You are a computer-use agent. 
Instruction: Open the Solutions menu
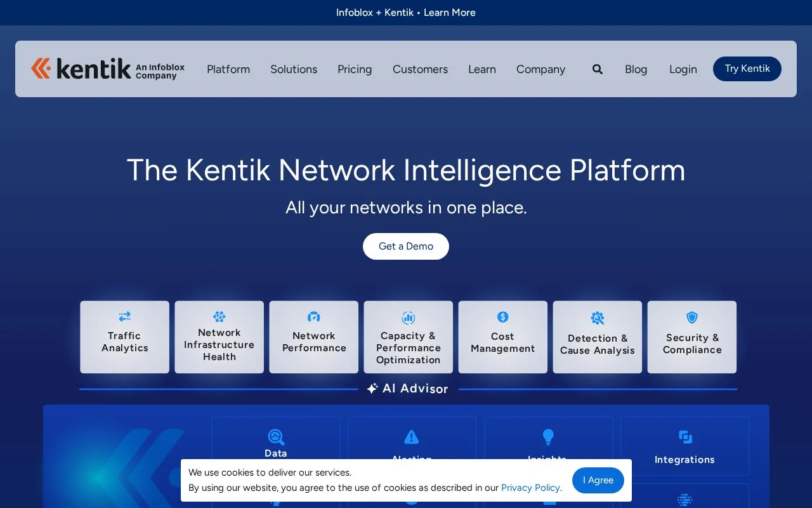(294, 69)
